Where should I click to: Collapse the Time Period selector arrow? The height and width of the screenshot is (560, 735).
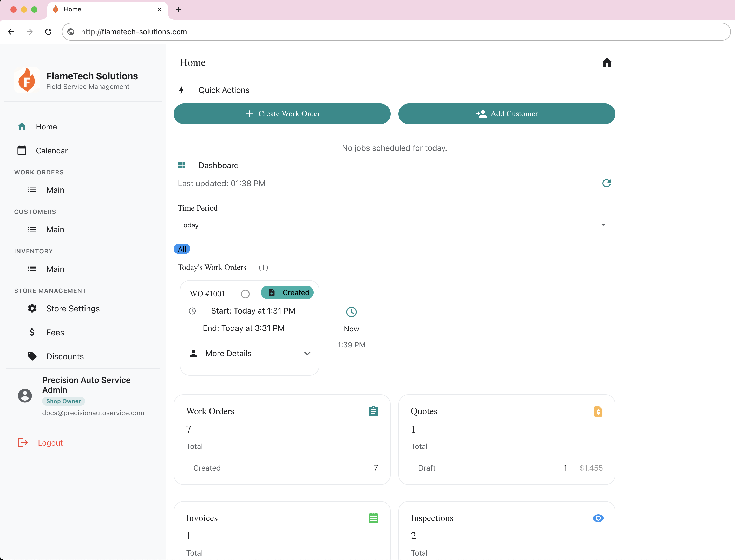click(x=603, y=225)
